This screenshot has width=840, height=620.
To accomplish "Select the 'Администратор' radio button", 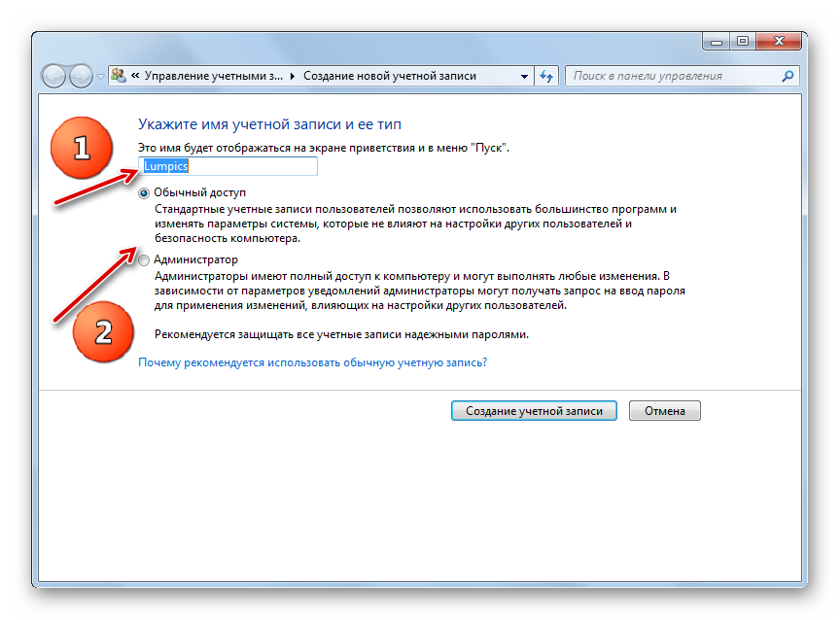I will pyautogui.click(x=144, y=260).
